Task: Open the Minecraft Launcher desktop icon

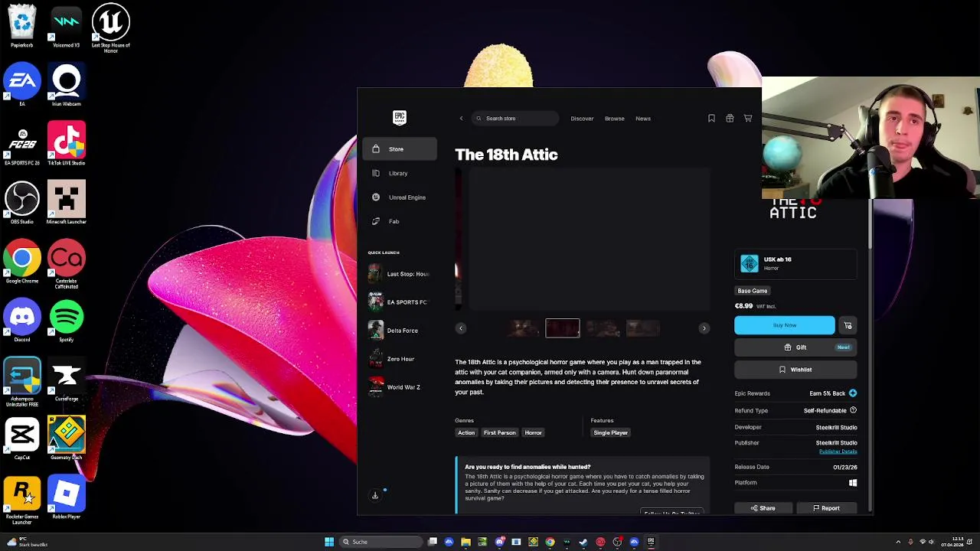Action: click(x=67, y=203)
